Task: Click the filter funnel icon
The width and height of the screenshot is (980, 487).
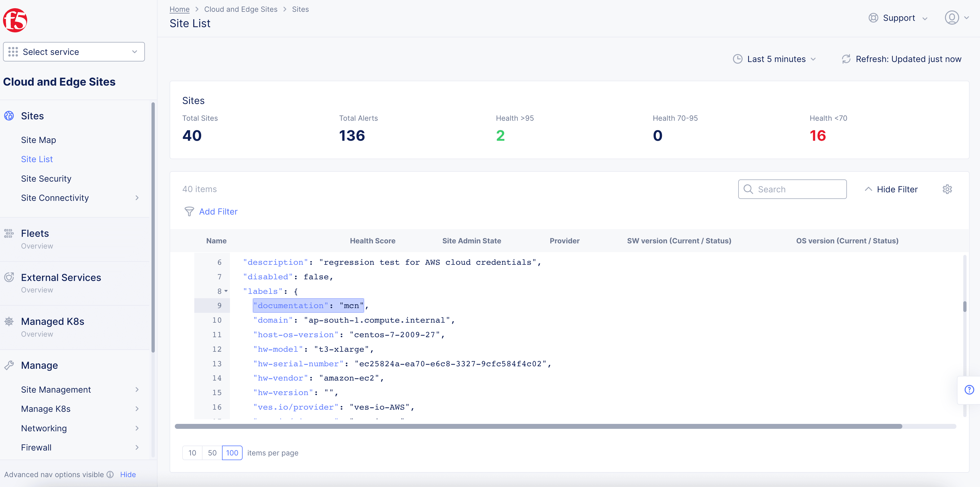Action: point(189,212)
